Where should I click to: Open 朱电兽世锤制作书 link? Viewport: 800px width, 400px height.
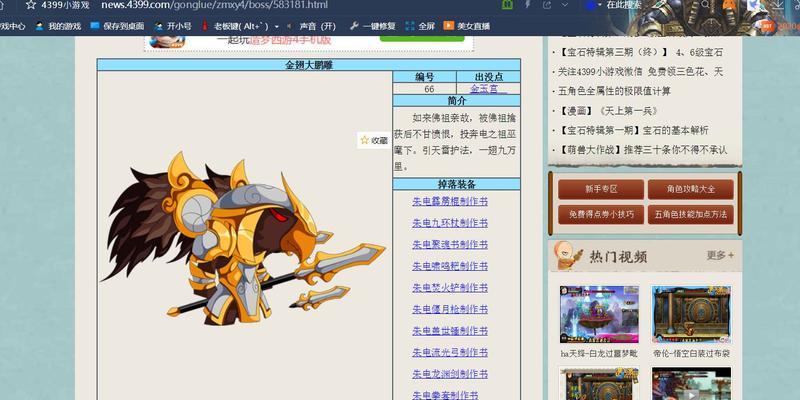(x=450, y=331)
